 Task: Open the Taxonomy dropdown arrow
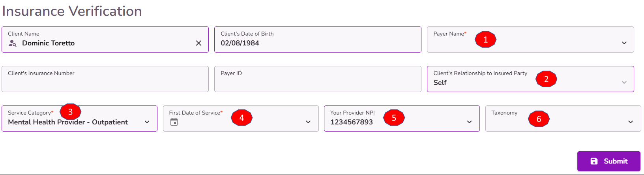[631, 122]
